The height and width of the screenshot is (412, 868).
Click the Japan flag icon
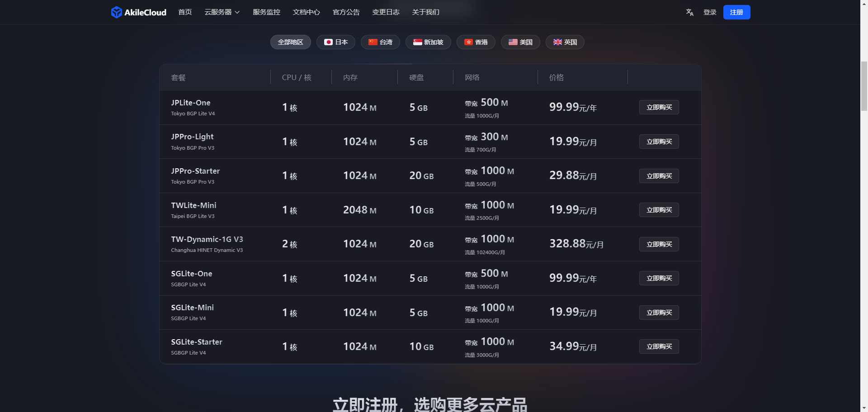point(328,42)
